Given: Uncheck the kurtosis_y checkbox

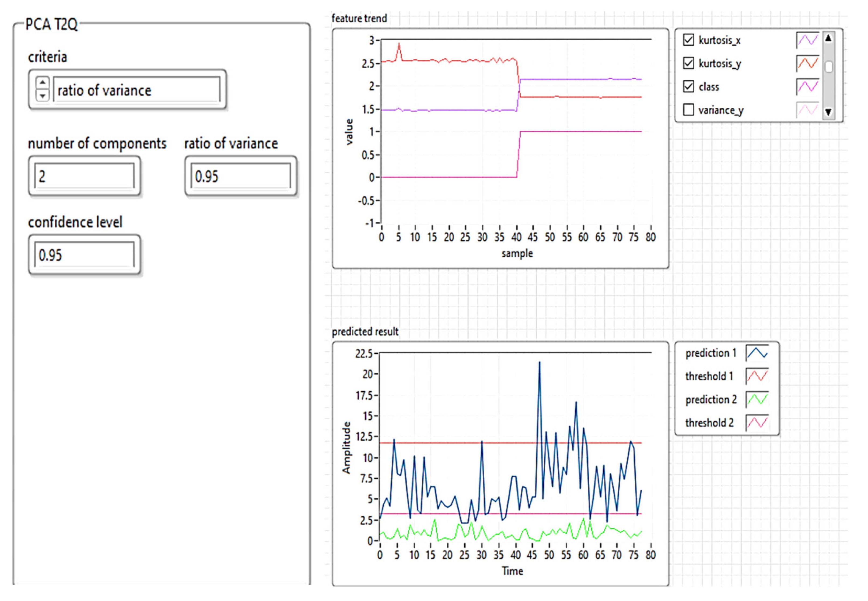Looking at the screenshot, I should click(688, 63).
